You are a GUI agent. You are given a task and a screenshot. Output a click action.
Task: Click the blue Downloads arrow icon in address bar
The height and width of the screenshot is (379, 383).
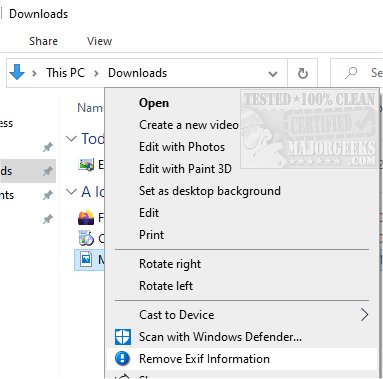click(x=17, y=72)
